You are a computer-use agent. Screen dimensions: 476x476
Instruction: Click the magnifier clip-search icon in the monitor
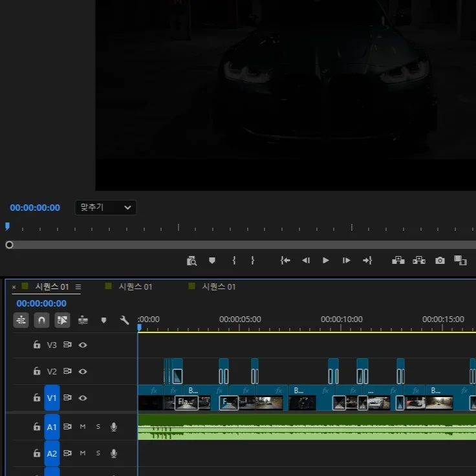coord(191,261)
